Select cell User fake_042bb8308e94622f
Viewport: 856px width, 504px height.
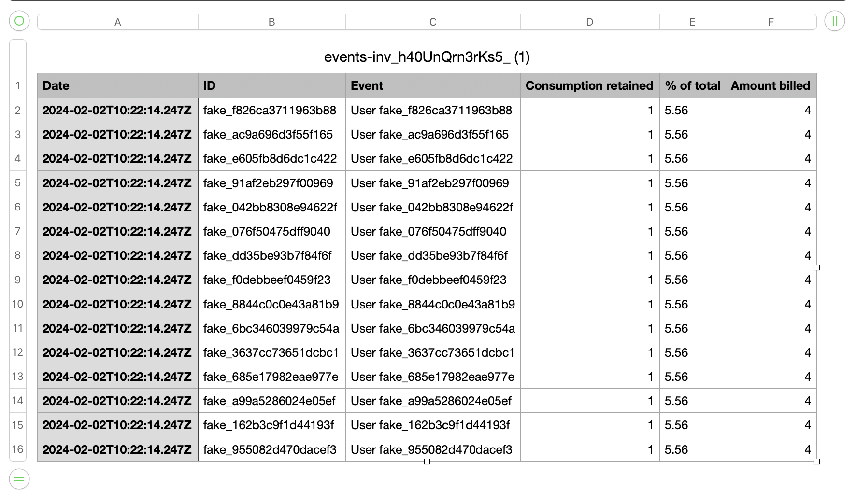[x=433, y=207]
